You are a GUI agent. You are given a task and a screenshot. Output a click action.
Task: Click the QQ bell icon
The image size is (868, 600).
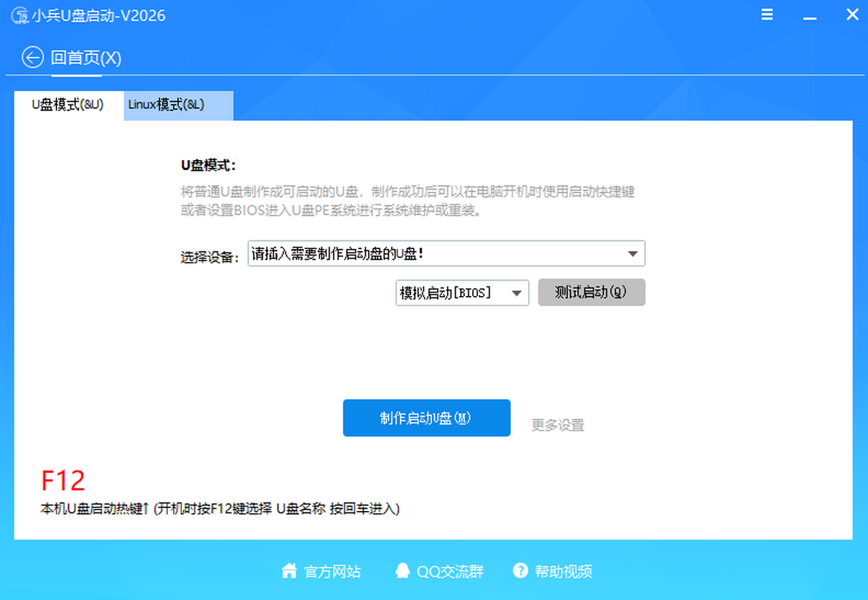tap(402, 571)
